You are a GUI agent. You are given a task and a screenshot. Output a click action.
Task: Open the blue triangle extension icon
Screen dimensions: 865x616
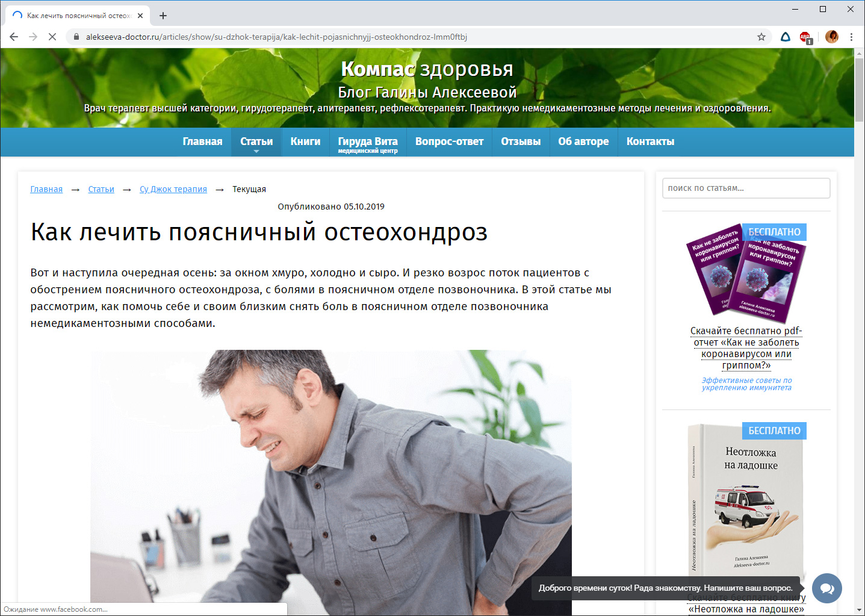pyautogui.click(x=786, y=37)
